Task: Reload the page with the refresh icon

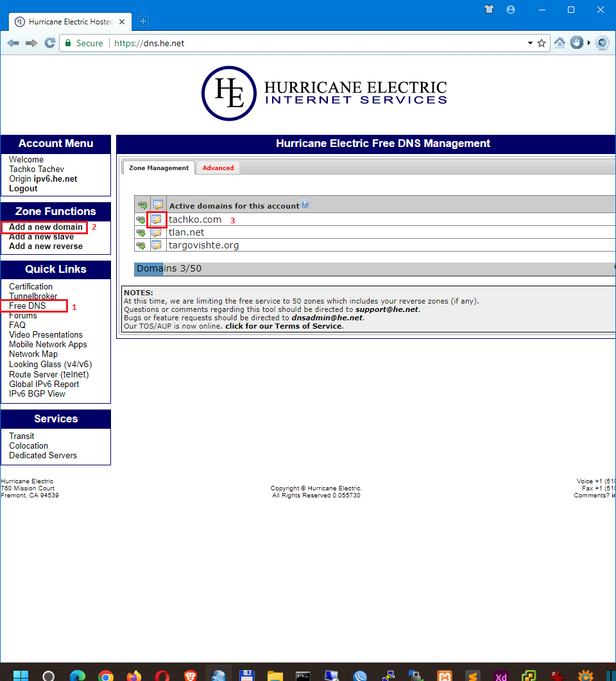Action: coord(50,42)
